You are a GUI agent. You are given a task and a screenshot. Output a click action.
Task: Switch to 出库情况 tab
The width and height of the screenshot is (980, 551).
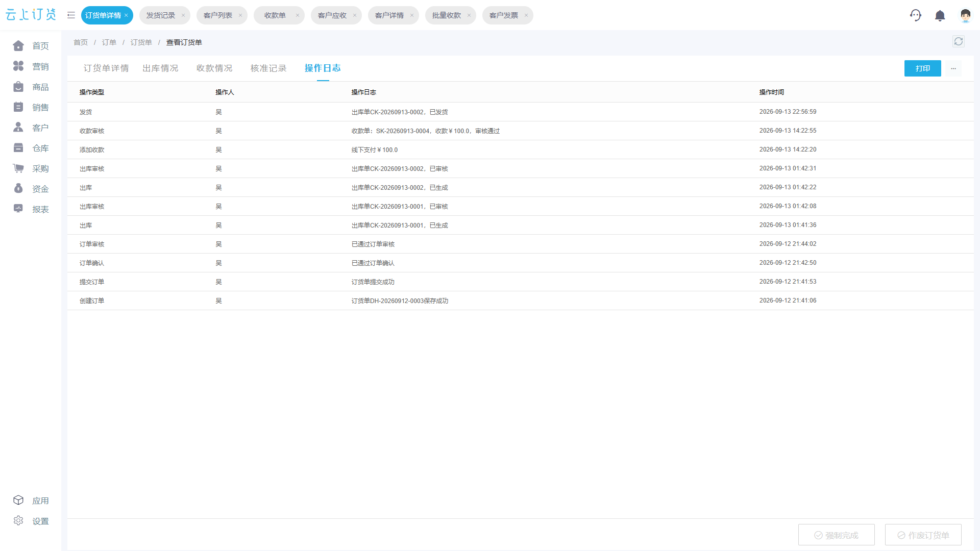point(160,68)
